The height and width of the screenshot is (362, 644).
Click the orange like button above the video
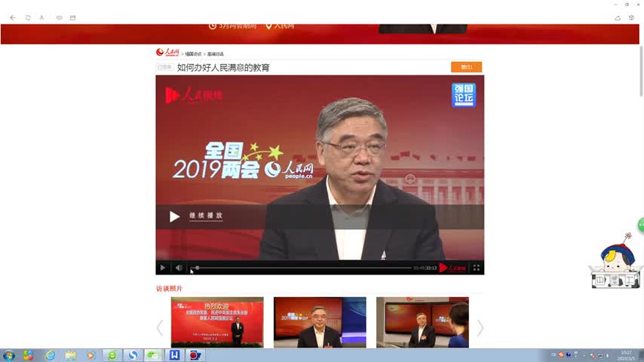(466, 67)
